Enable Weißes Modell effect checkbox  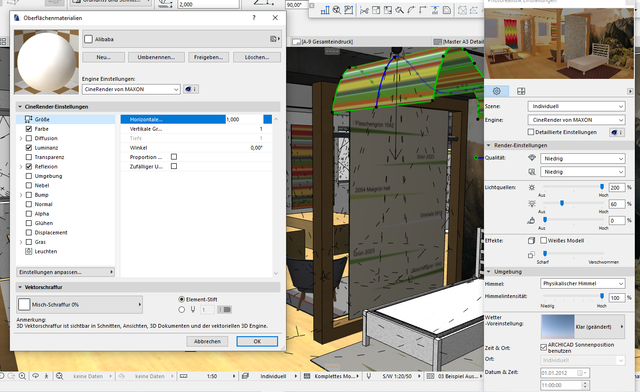[x=543, y=241]
